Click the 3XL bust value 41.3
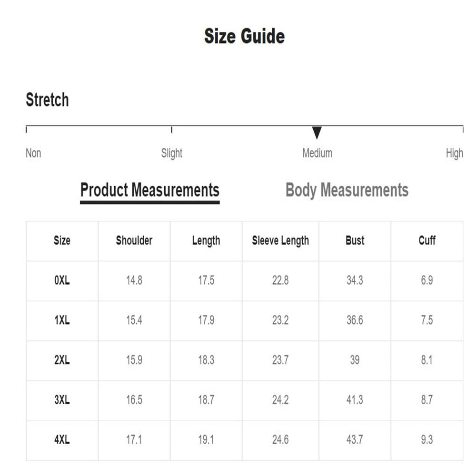The image size is (476, 476). (x=355, y=400)
